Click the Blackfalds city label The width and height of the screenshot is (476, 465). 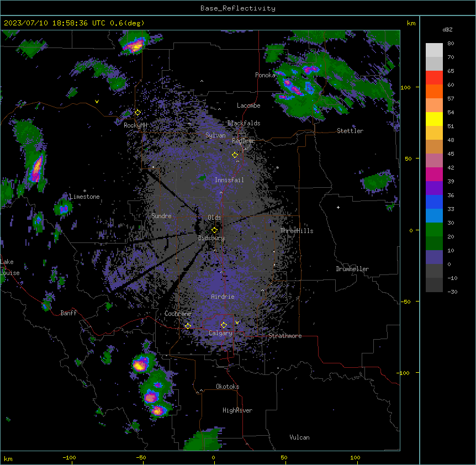point(244,123)
